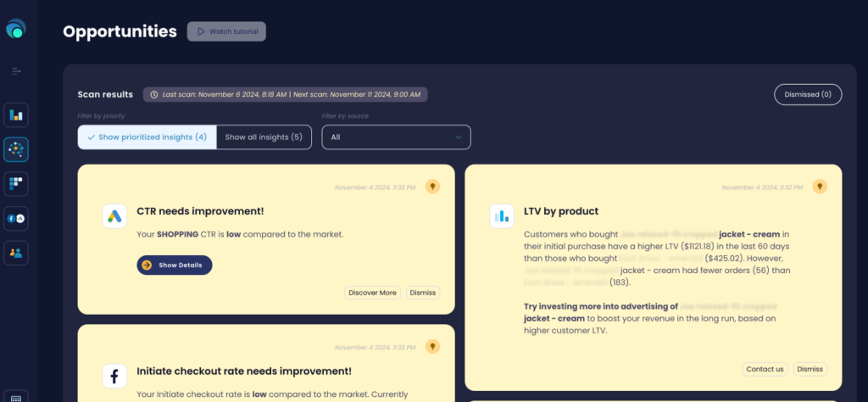Click Contact us on LTV card
The image size is (868, 402).
tap(765, 369)
